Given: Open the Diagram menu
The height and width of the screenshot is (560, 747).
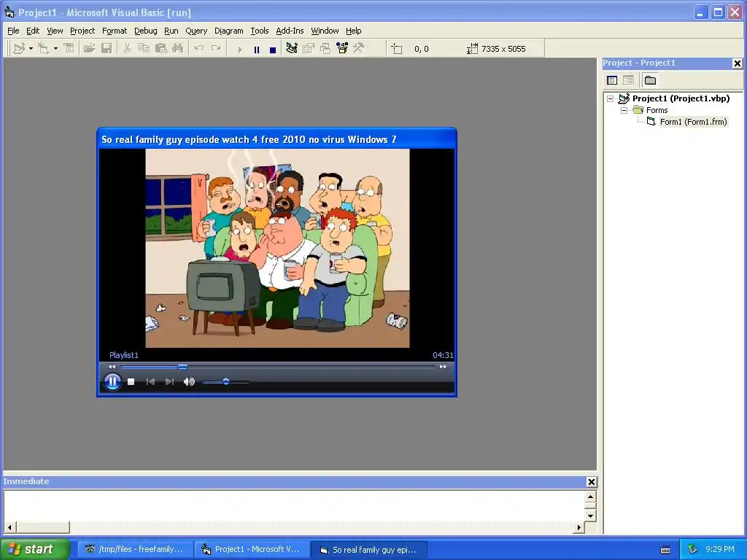Looking at the screenshot, I should coord(228,31).
